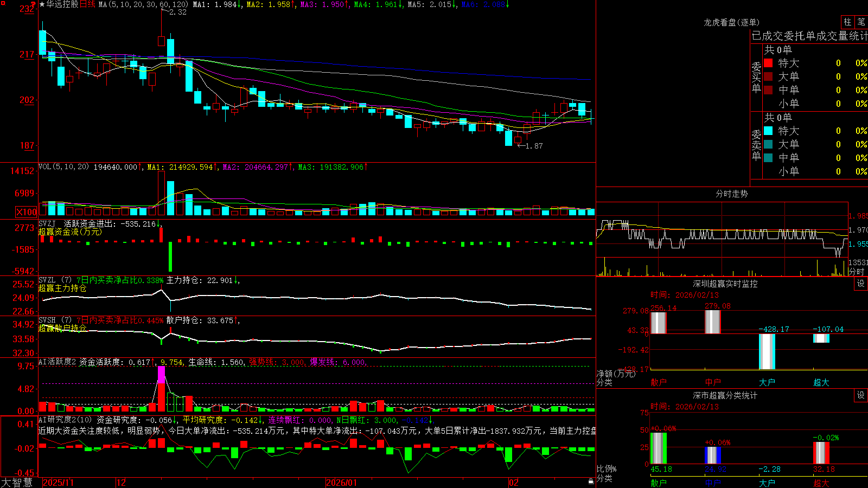Click the 深圳超赢实时监控 panel title
The width and height of the screenshot is (868, 488).
pos(725,284)
